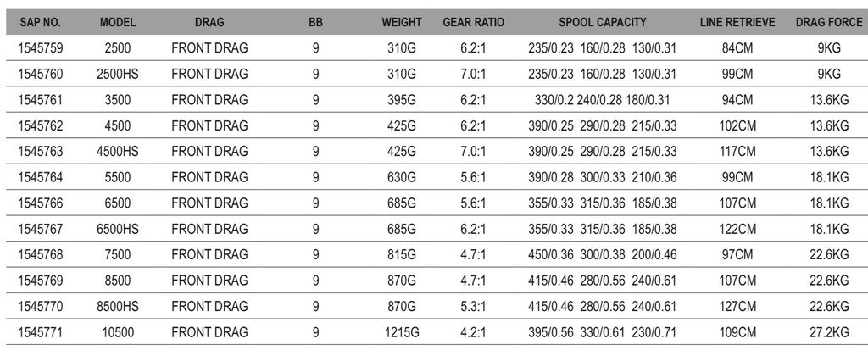Select the 630G weight cell
The image size is (868, 350).
[402, 176]
